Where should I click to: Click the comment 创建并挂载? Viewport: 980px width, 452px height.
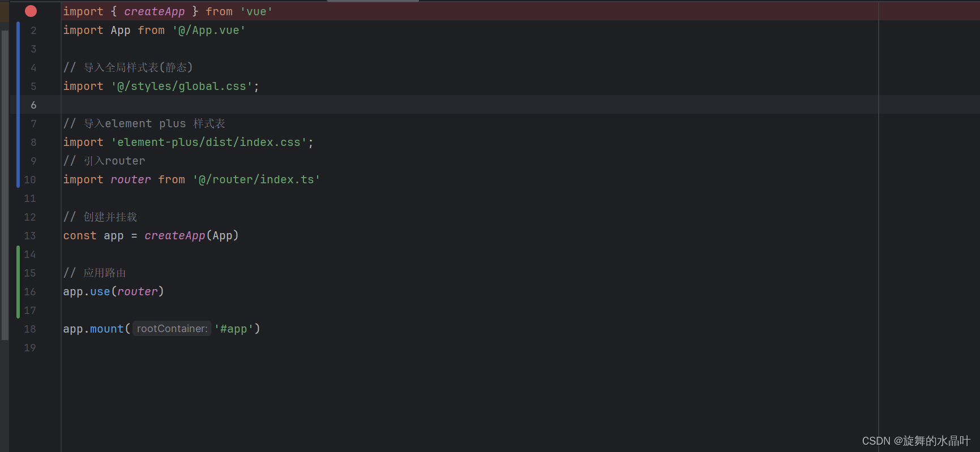pos(100,217)
